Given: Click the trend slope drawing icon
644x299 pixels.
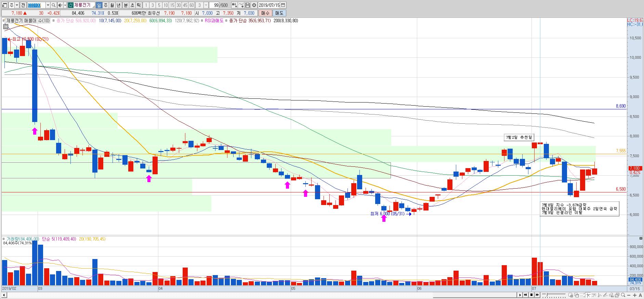Looking at the screenshot, I should pos(606,295).
